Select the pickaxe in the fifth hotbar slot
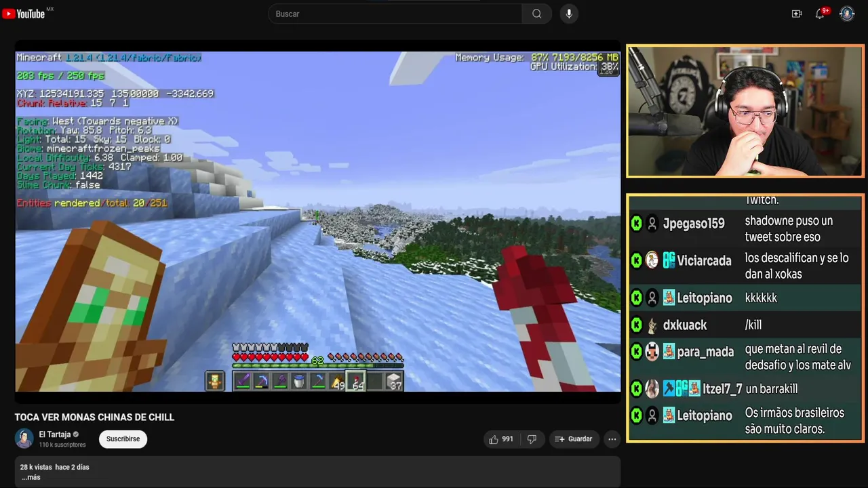868x488 pixels. [x=318, y=381]
